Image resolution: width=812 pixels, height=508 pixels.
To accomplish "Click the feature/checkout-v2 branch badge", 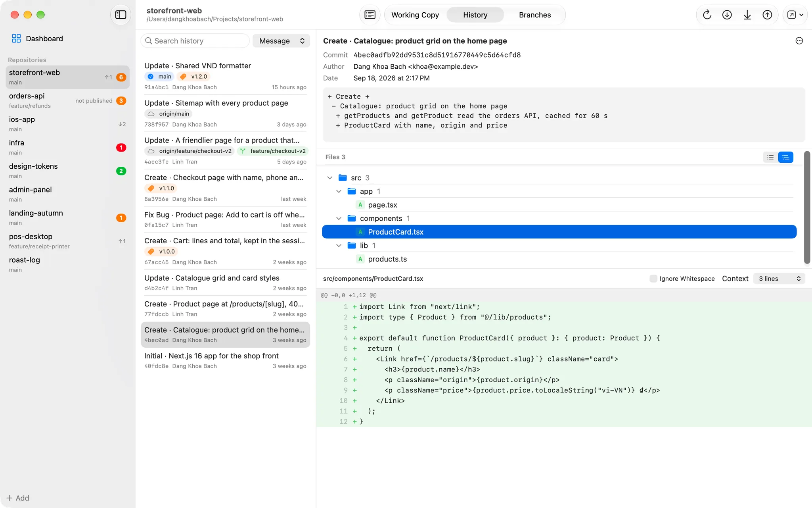I will pyautogui.click(x=273, y=151).
